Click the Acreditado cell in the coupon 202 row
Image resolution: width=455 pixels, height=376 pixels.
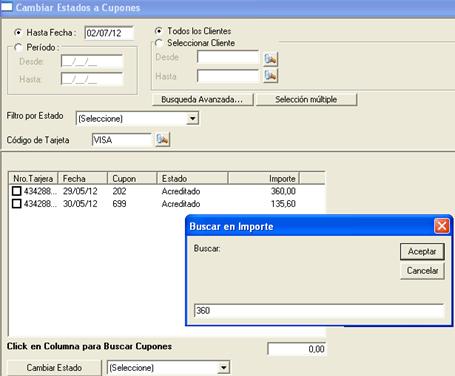click(181, 191)
